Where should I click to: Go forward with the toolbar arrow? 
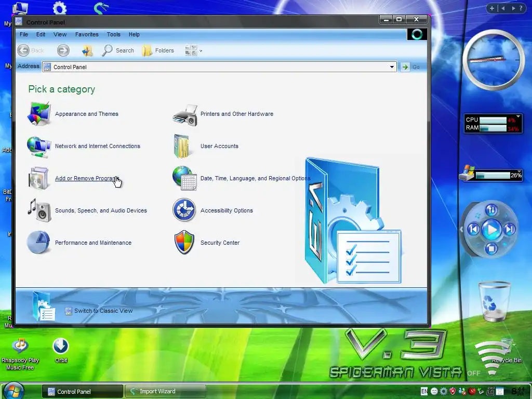pyautogui.click(x=63, y=50)
